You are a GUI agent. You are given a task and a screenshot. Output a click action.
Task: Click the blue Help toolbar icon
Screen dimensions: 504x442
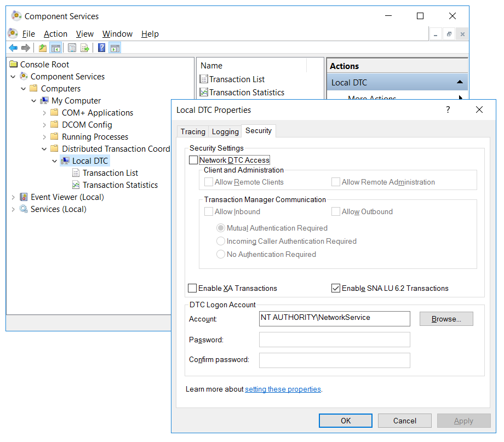tap(101, 48)
